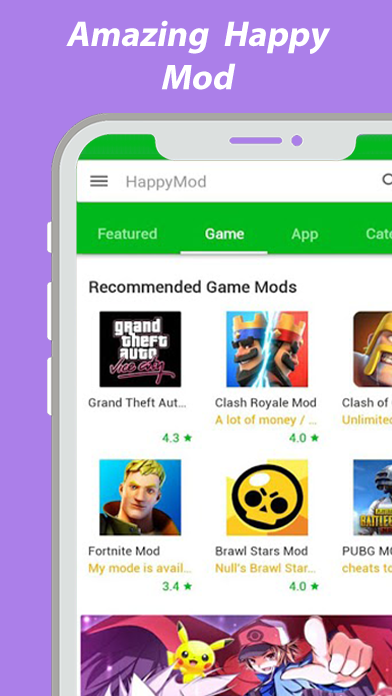Open the Fortnite Mod title link
This screenshot has height=696, width=392.
coord(124,551)
